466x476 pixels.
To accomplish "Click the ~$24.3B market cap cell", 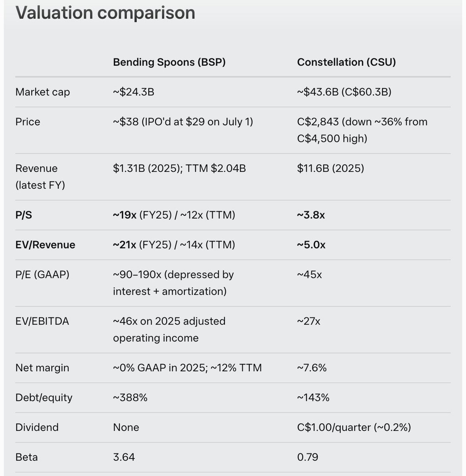I will coord(134,92).
